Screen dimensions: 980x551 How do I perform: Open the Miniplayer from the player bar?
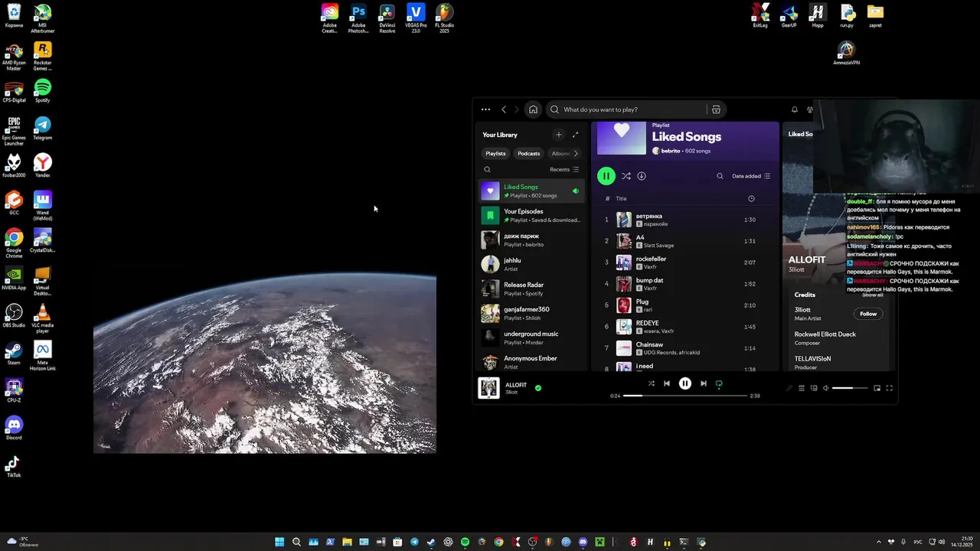point(877,388)
